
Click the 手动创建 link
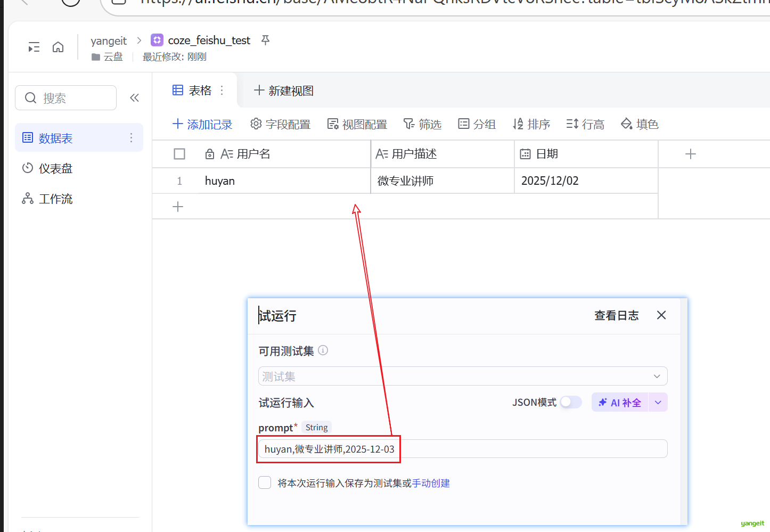click(x=431, y=483)
